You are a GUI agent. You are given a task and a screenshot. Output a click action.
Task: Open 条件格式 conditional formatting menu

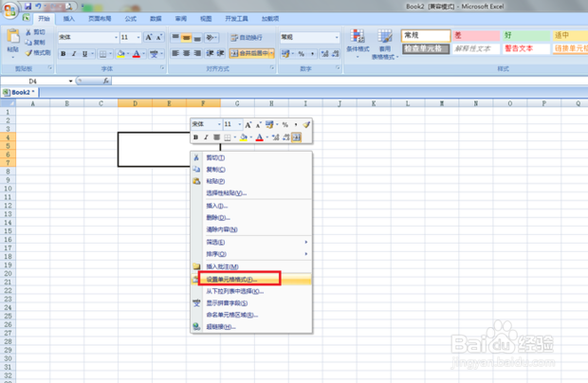tap(358, 44)
